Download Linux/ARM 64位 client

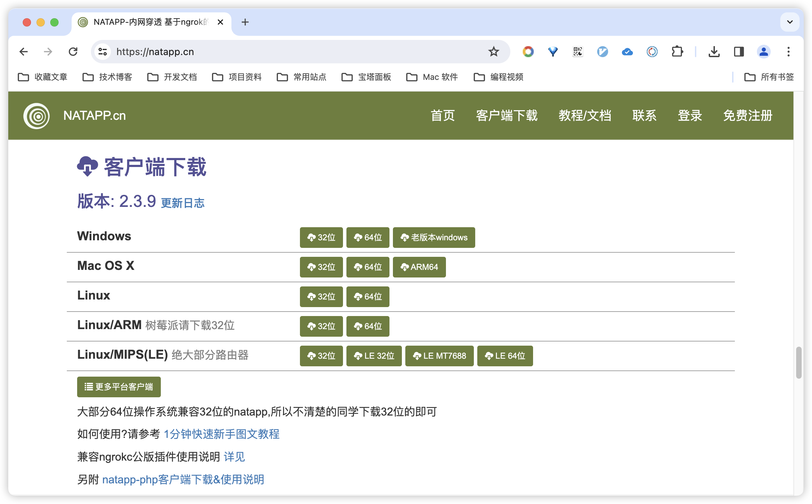pos(368,326)
